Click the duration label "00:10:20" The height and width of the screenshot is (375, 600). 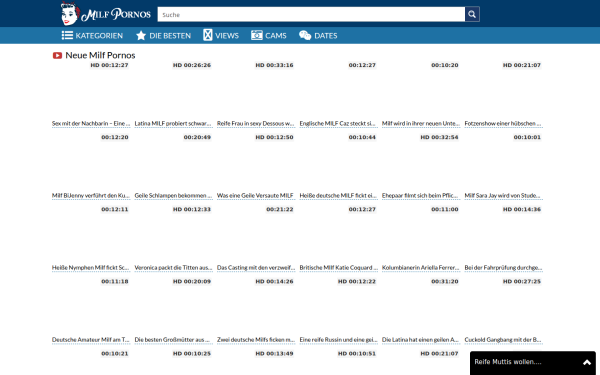[x=445, y=65]
